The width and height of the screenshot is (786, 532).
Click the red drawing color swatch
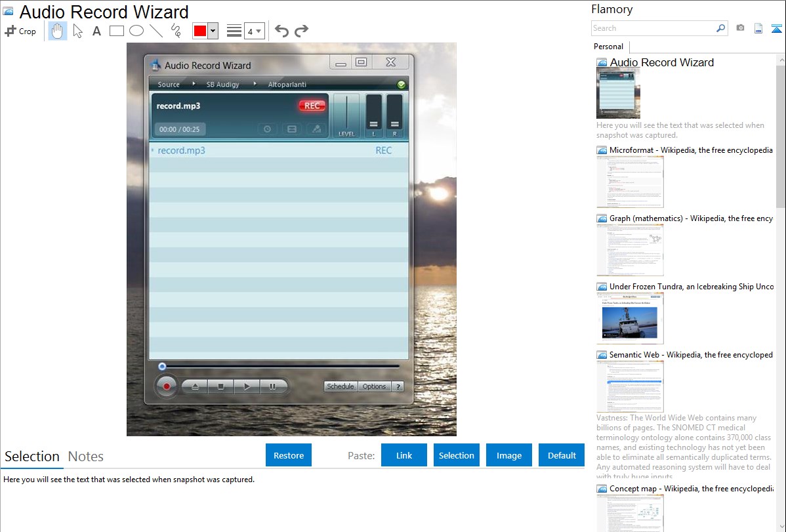click(200, 31)
